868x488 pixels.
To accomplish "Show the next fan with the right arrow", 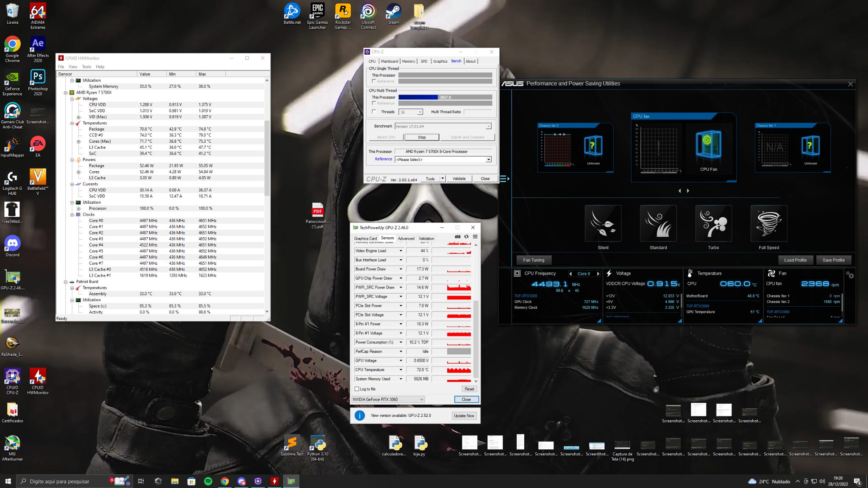I will (688, 191).
